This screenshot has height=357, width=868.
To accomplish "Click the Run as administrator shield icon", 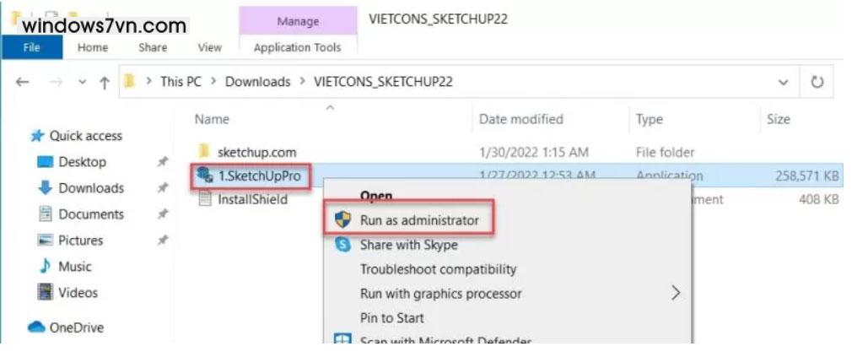I will pyautogui.click(x=342, y=220).
